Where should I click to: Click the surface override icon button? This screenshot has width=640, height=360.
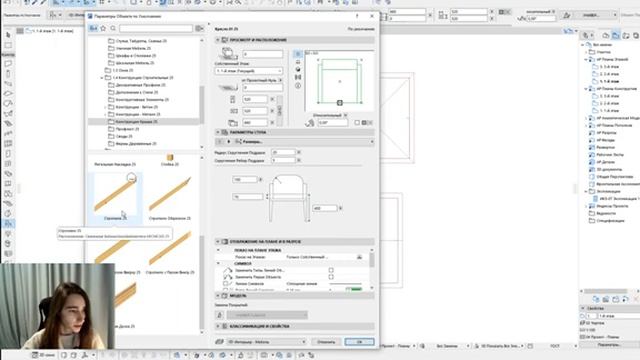tap(220, 315)
